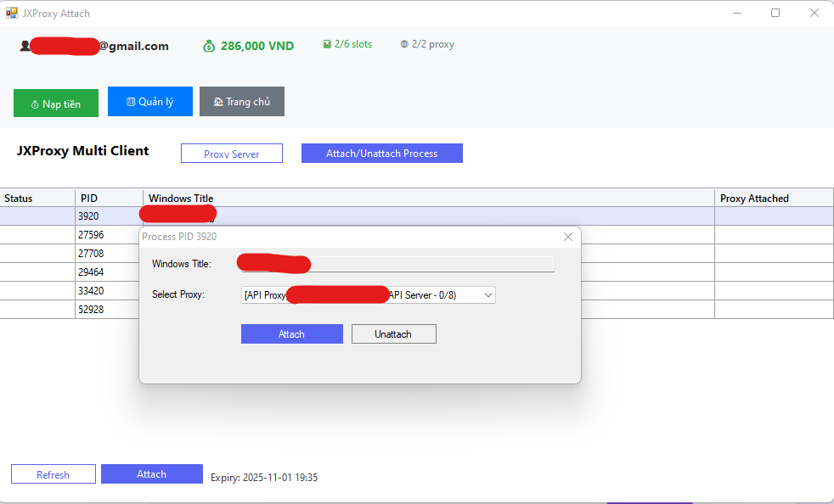Viewport: 834px width, 504px height.
Task: Click the PID column header
Action: [x=109, y=198]
